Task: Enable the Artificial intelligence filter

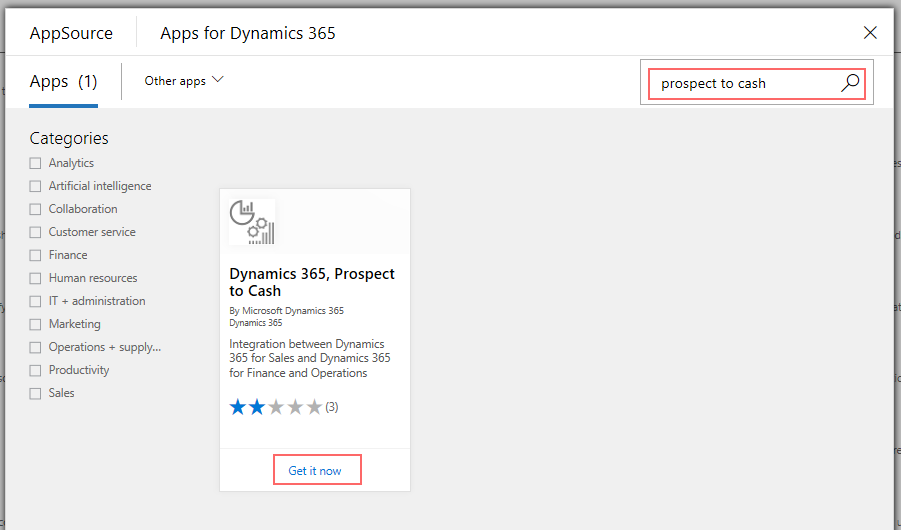Action: [36, 186]
